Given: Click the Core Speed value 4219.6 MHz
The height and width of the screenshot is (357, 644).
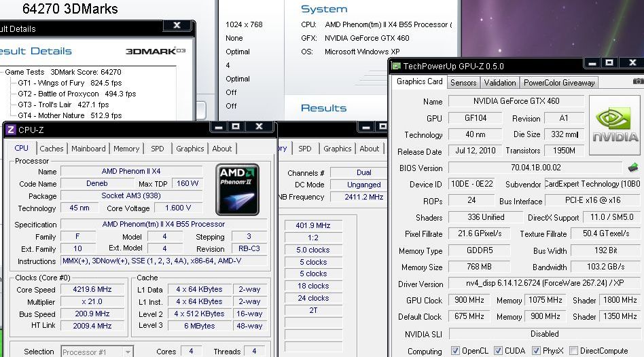Looking at the screenshot, I should point(92,289).
